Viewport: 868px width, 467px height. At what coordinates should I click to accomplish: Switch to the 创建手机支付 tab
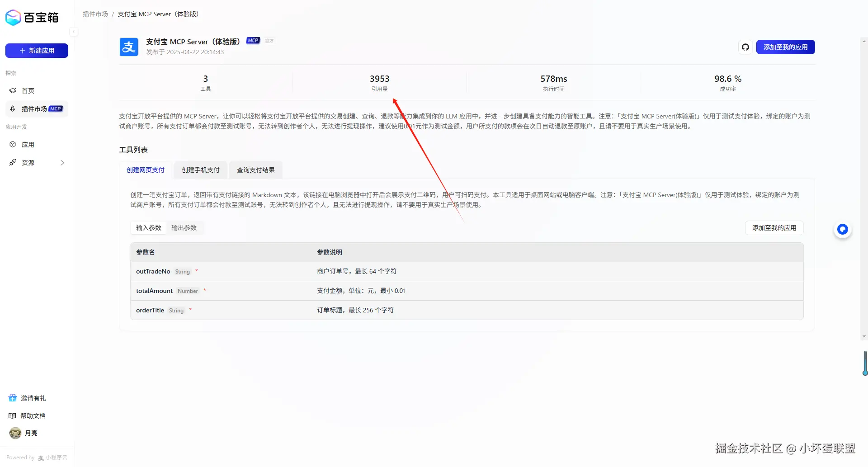point(201,170)
